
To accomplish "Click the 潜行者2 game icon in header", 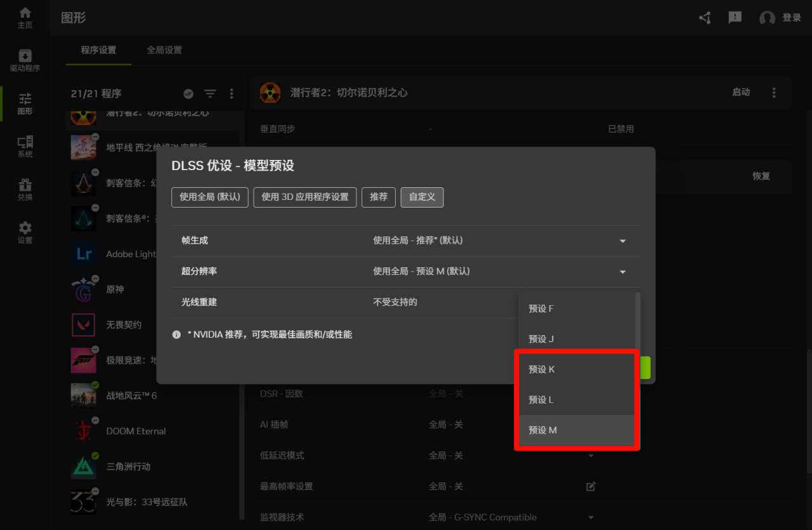I will [270, 93].
